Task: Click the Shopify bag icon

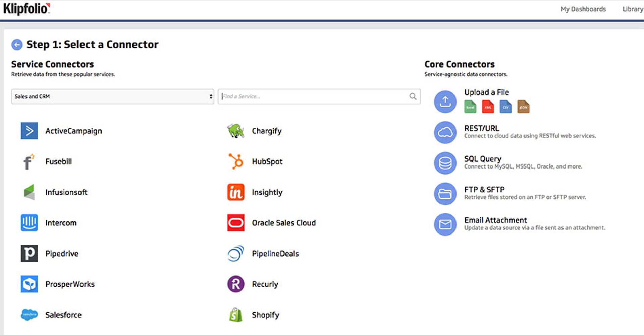Action: pos(236,315)
